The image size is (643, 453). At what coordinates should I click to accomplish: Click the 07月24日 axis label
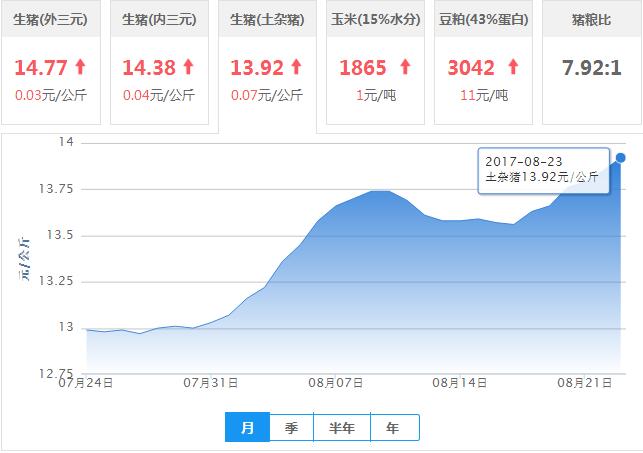86,383
